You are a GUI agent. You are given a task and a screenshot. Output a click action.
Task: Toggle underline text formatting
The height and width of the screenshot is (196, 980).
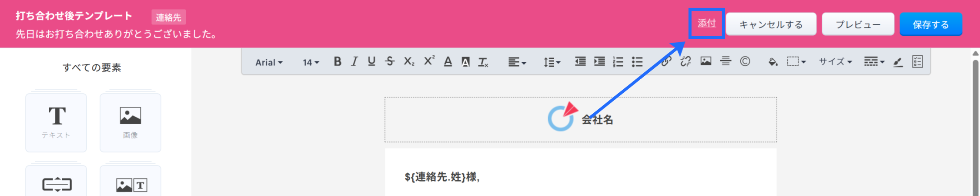pos(371,61)
